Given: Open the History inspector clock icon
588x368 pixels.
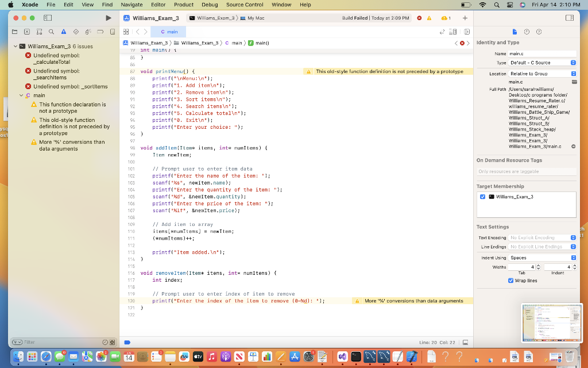Looking at the screenshot, I should [527, 32].
